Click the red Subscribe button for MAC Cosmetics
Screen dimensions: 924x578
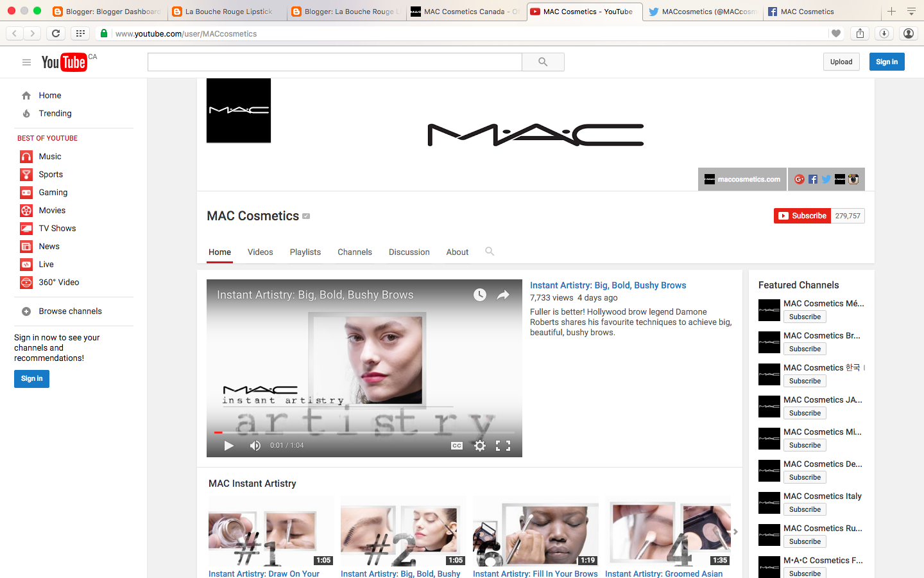(x=802, y=216)
